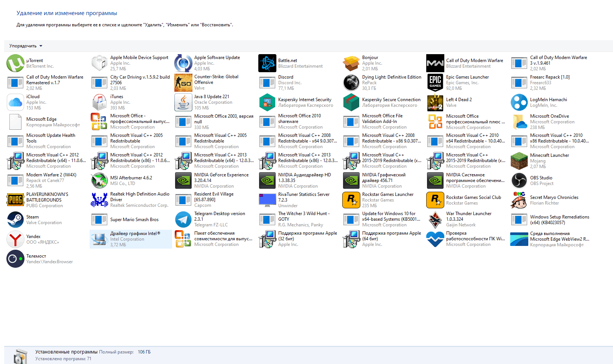Select the Драйвер графики Intel entry
The height and width of the screenshot is (364, 613).
pos(131,239)
